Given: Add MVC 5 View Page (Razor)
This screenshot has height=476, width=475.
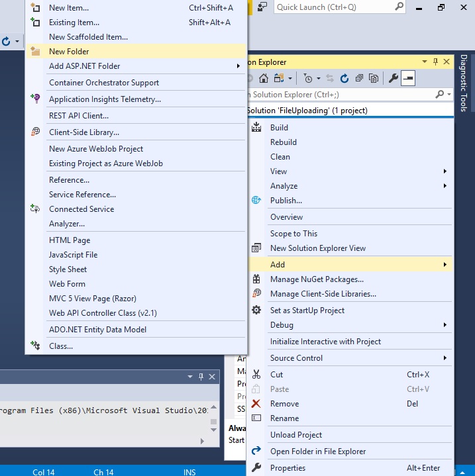Looking at the screenshot, I should (x=136, y=299).
